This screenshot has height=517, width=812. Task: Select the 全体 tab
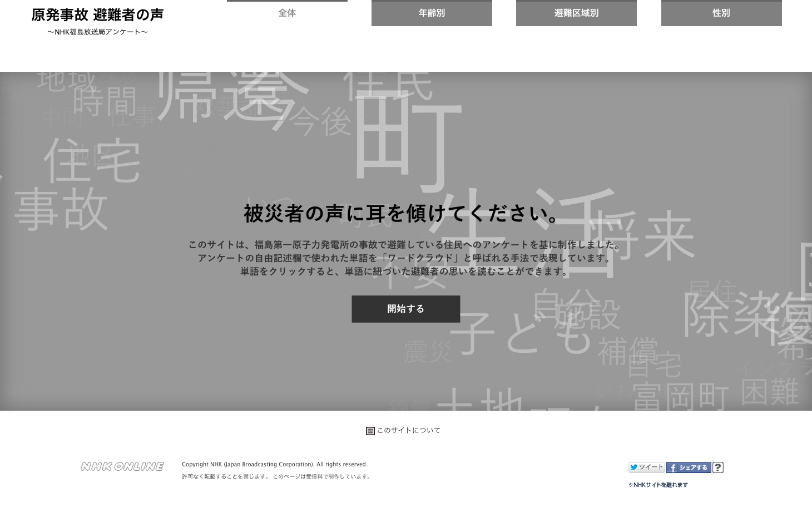coord(287,13)
